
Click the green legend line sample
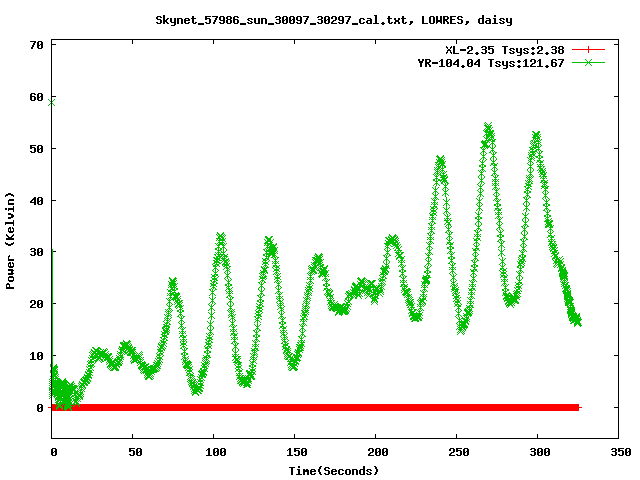click(588, 62)
